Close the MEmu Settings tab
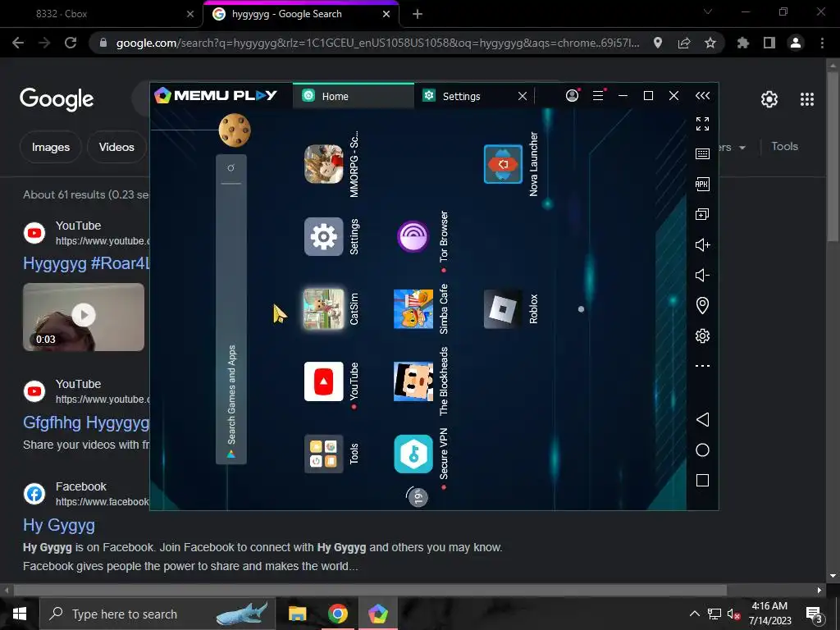840x630 pixels. tap(523, 96)
